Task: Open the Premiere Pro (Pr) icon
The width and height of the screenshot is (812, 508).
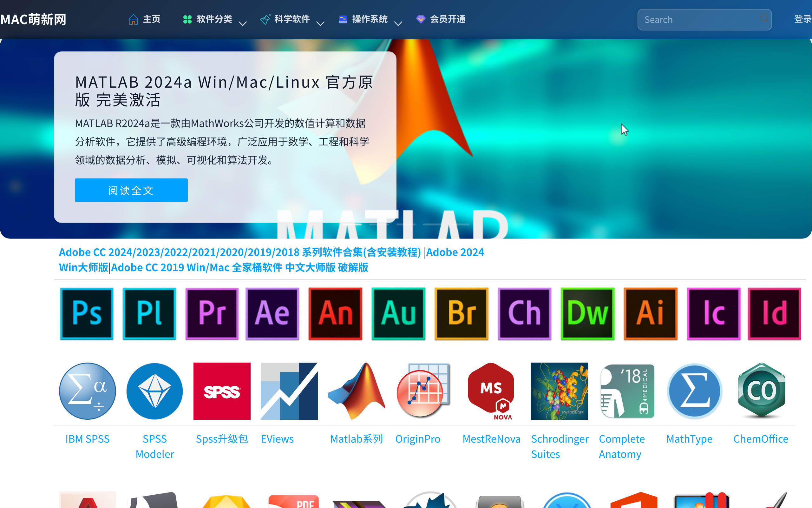Action: (212, 314)
